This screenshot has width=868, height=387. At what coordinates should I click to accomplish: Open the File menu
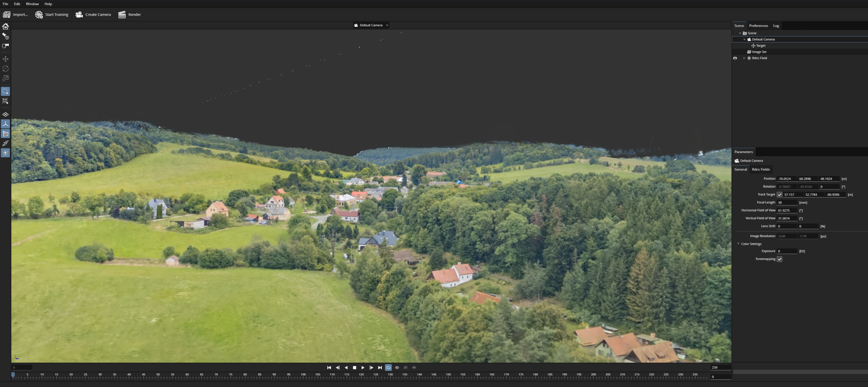tap(5, 4)
